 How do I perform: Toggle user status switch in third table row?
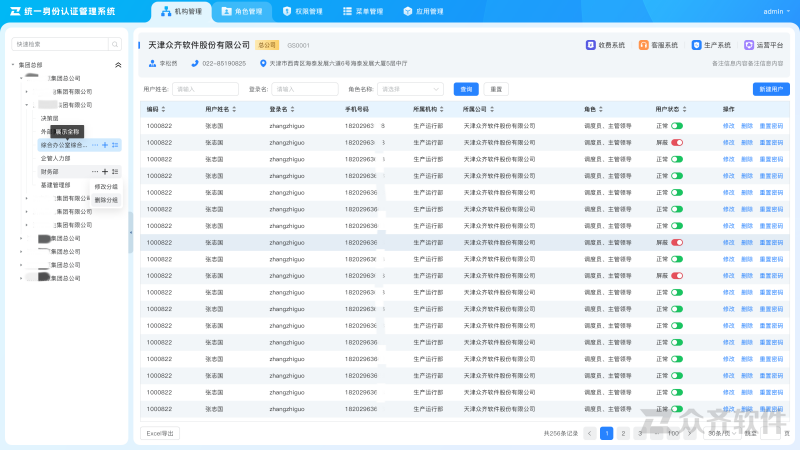[677, 159]
